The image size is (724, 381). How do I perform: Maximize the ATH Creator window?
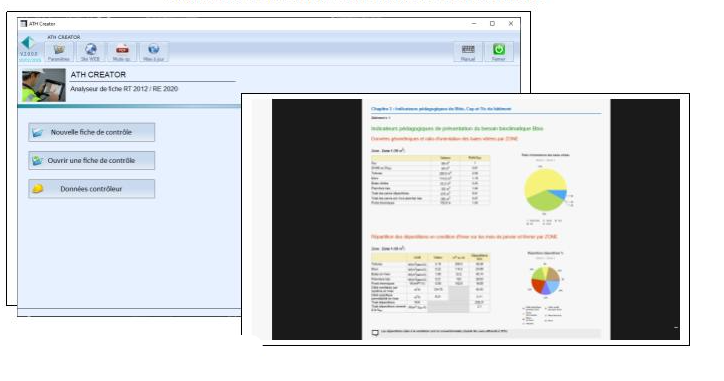(x=492, y=24)
